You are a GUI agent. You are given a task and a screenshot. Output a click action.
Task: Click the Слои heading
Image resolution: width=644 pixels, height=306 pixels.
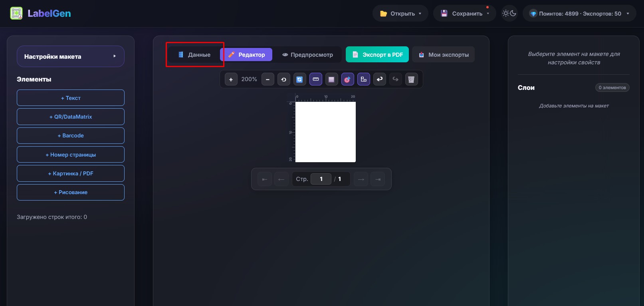[x=526, y=87]
